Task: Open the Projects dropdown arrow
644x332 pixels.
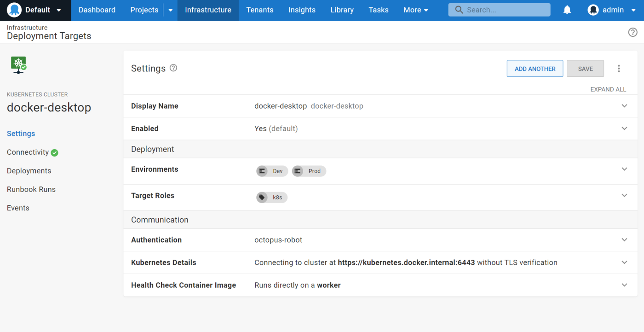Action: tap(170, 10)
